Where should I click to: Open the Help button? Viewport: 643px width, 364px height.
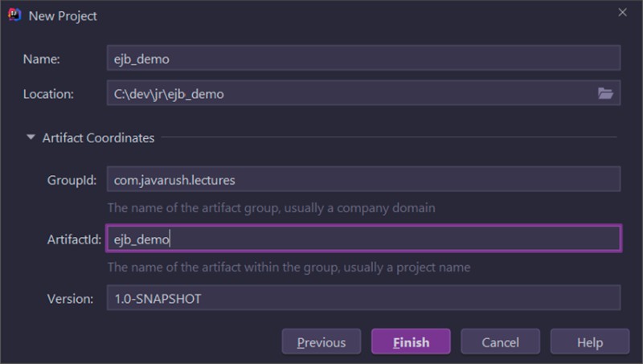tap(589, 342)
